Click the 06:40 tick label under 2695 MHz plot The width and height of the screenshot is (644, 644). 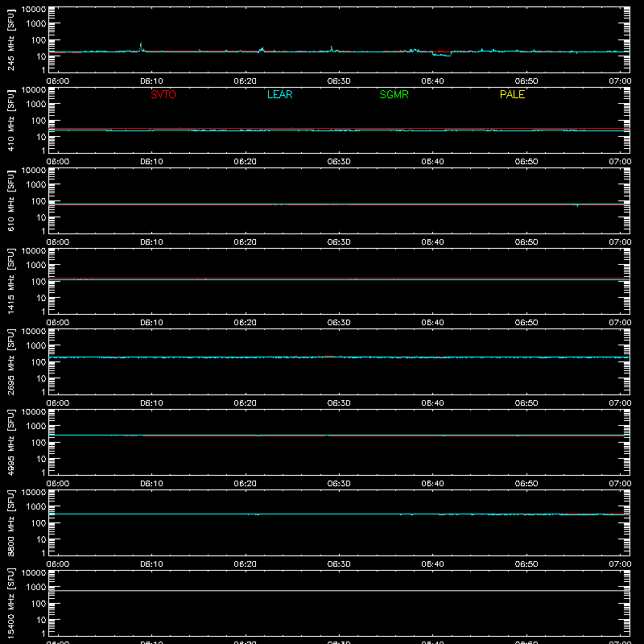(x=432, y=403)
